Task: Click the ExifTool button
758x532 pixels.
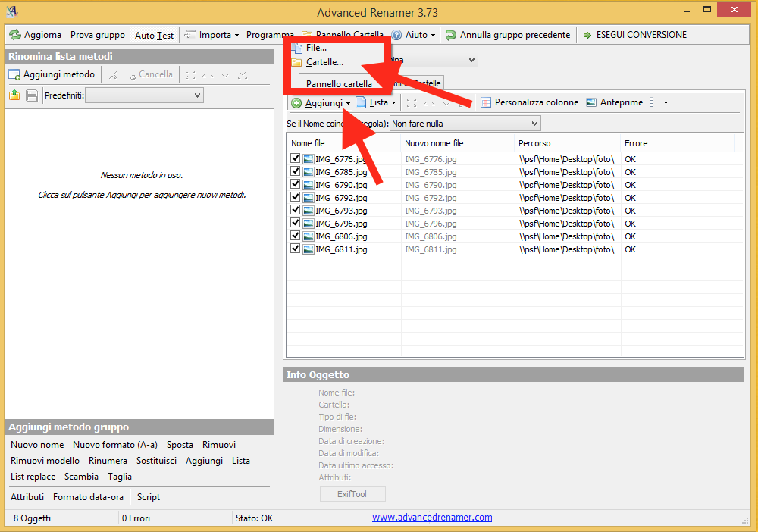Action: click(352, 494)
